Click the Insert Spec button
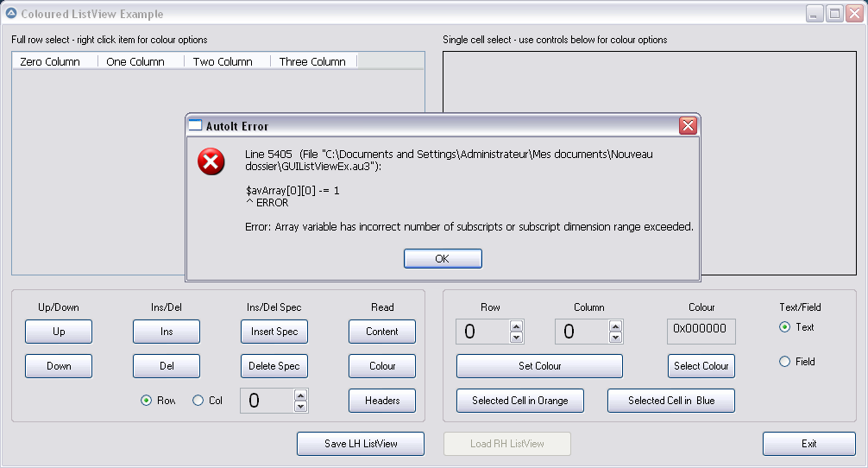The width and height of the screenshot is (868, 468). pyautogui.click(x=274, y=332)
